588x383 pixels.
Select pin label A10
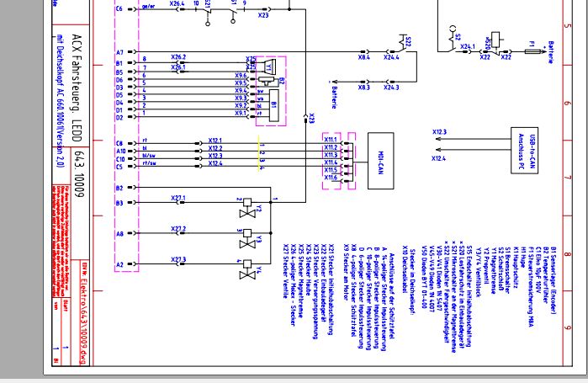(x=121, y=152)
